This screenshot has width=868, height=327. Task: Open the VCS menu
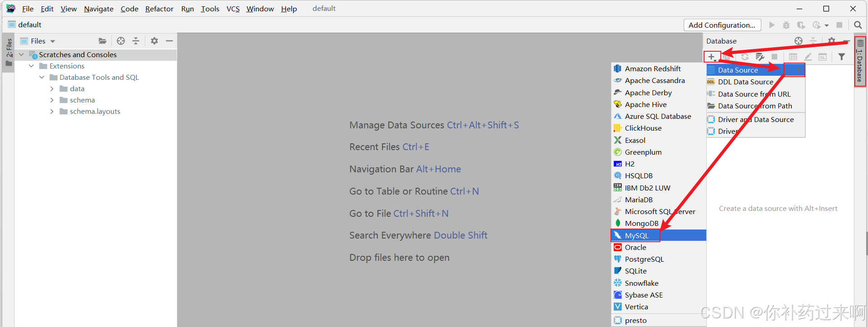click(x=233, y=9)
